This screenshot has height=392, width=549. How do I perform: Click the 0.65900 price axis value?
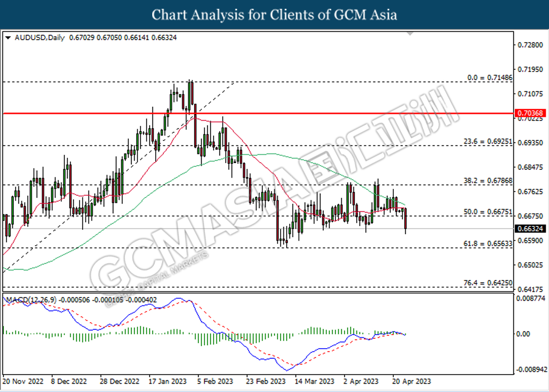click(x=530, y=240)
